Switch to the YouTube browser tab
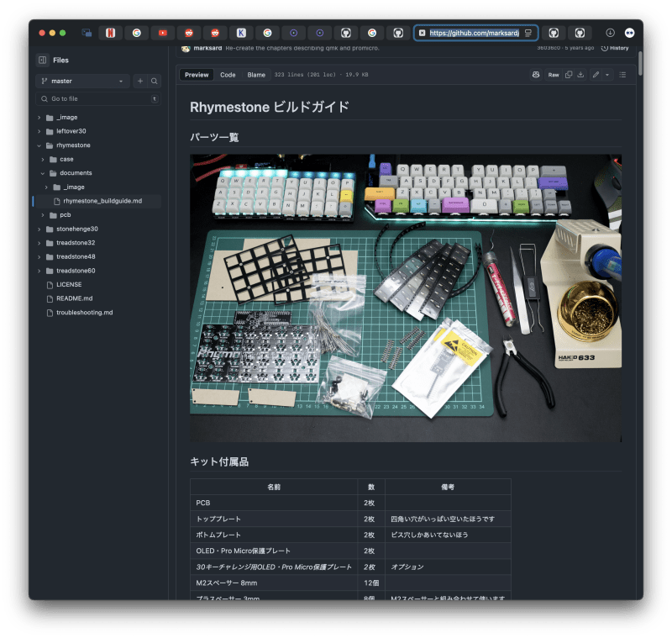 (x=163, y=33)
